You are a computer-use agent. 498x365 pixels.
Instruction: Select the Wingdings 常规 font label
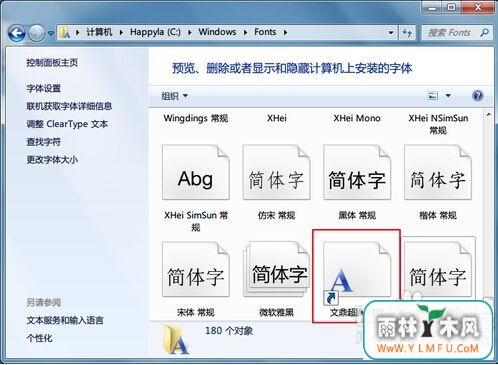click(196, 118)
